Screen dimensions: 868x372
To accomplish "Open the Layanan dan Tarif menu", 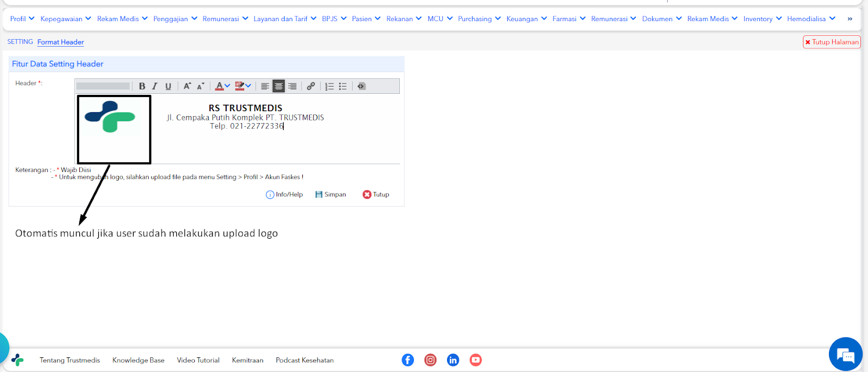I will tap(285, 18).
